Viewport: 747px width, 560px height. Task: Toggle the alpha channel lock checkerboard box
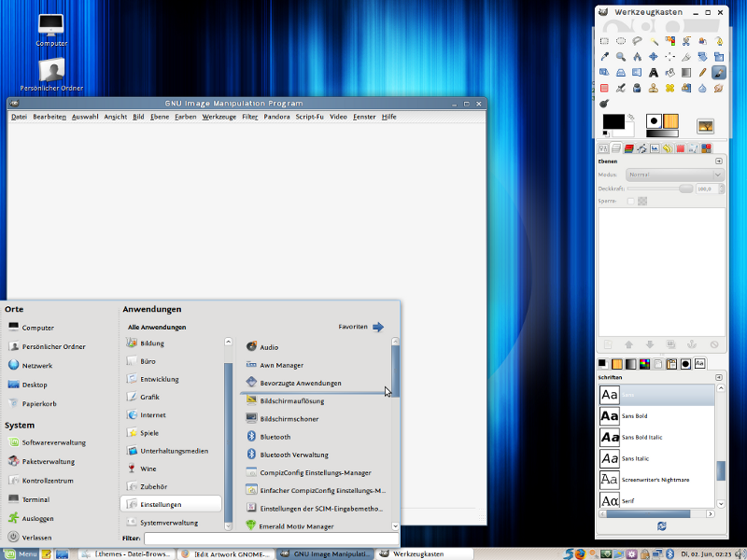642,202
